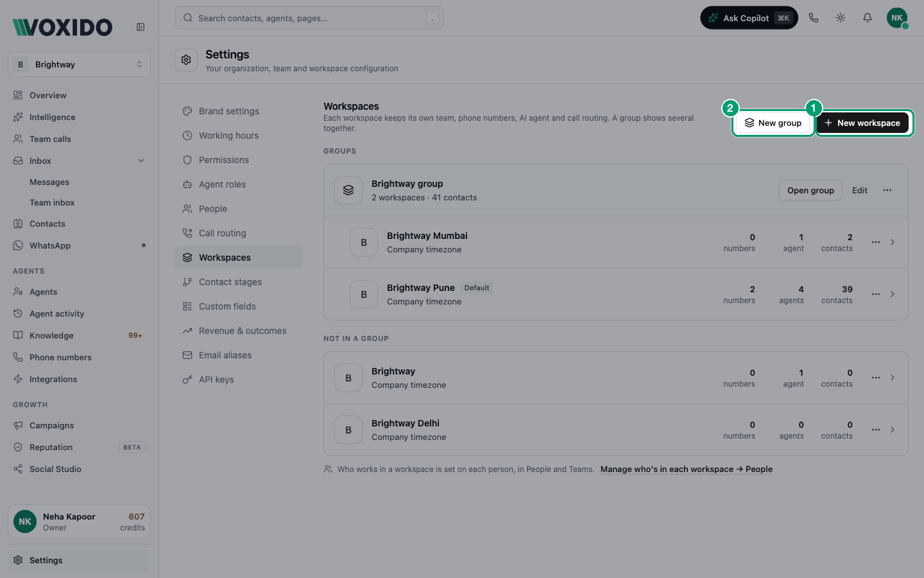Open NK profile avatar in top bar
The image size is (924, 578).
tap(897, 18)
